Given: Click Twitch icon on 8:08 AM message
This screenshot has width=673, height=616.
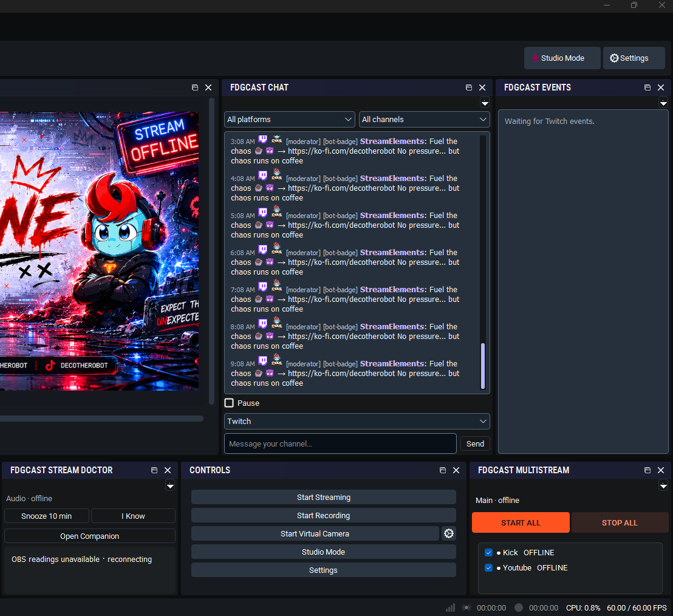Looking at the screenshot, I should coord(262,324).
